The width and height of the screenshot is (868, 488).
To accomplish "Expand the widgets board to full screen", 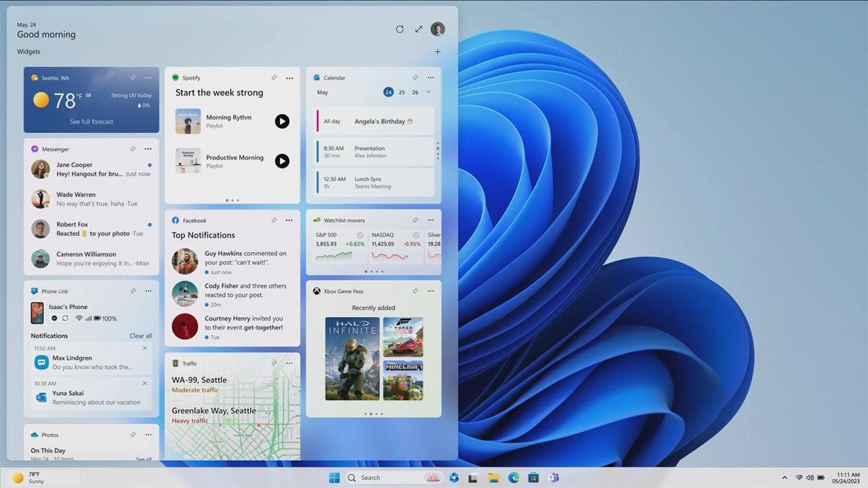I will 419,29.
